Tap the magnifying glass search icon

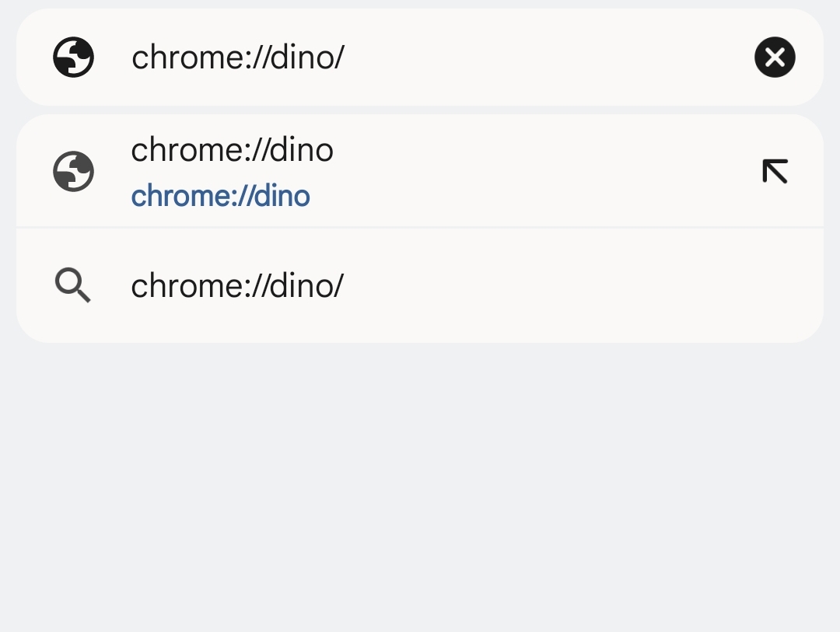(73, 285)
